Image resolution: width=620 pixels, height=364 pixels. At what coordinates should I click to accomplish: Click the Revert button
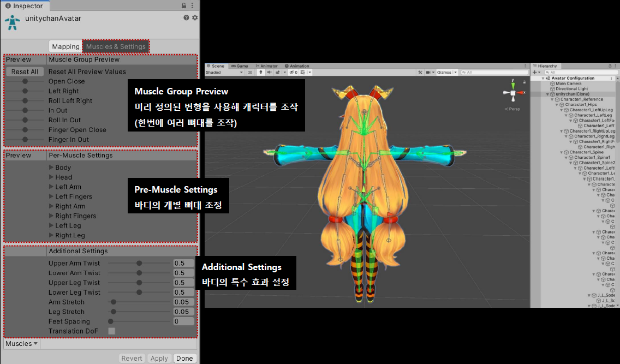tap(132, 358)
